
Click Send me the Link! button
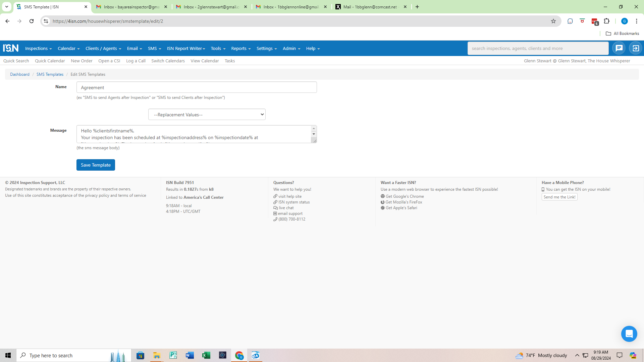(559, 197)
